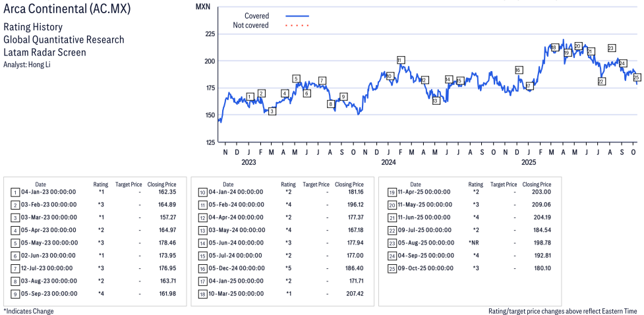Click the red dotted Not covered legend sample

pyautogui.click(x=297, y=26)
